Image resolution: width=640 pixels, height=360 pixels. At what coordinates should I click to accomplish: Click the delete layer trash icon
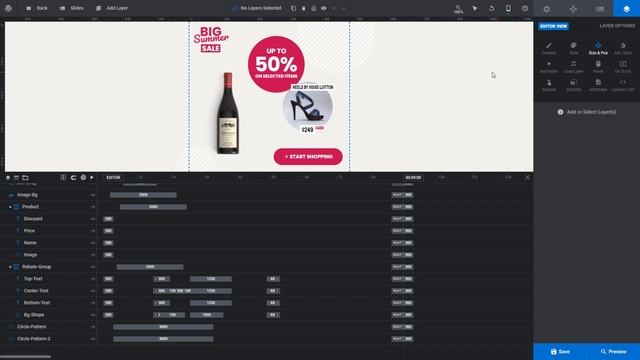(x=304, y=8)
